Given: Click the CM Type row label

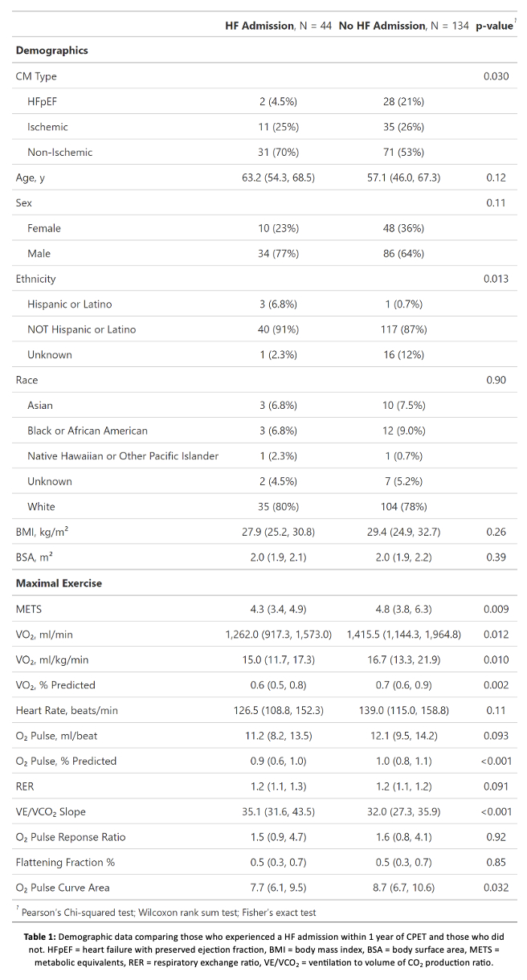Looking at the screenshot, I should point(36,76).
